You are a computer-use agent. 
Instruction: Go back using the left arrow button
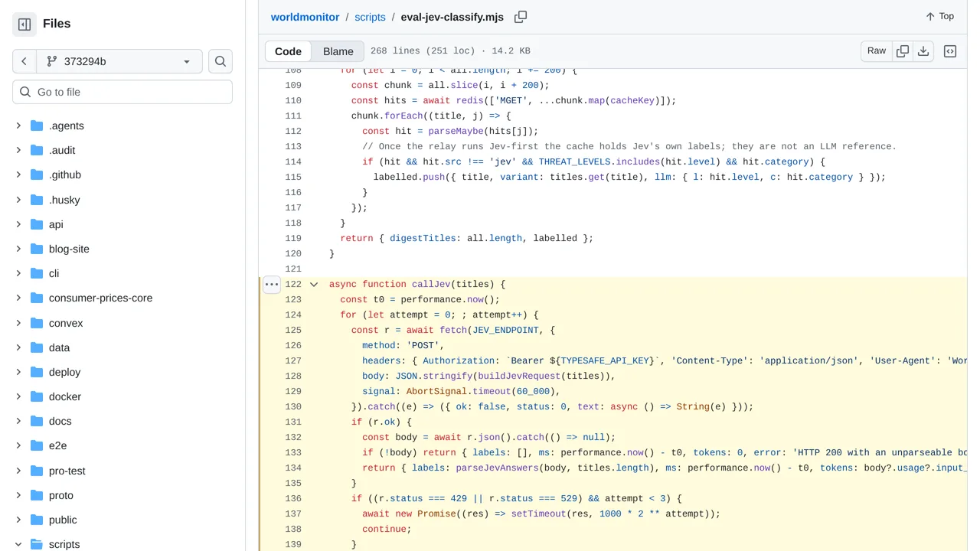tap(24, 61)
